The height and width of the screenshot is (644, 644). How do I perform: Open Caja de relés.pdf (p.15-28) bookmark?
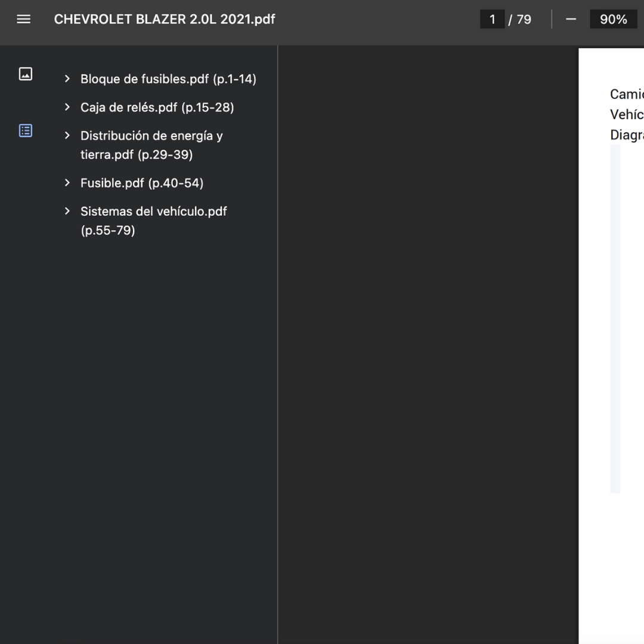[157, 107]
